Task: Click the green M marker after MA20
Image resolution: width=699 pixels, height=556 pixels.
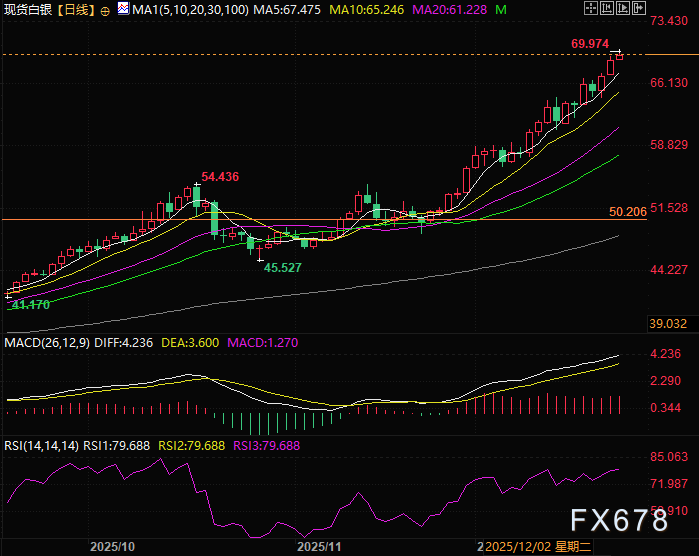Action: click(500, 10)
